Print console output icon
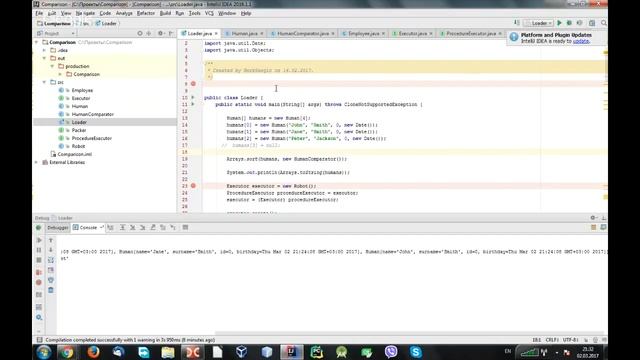The height and width of the screenshot is (360, 640). click(51, 280)
